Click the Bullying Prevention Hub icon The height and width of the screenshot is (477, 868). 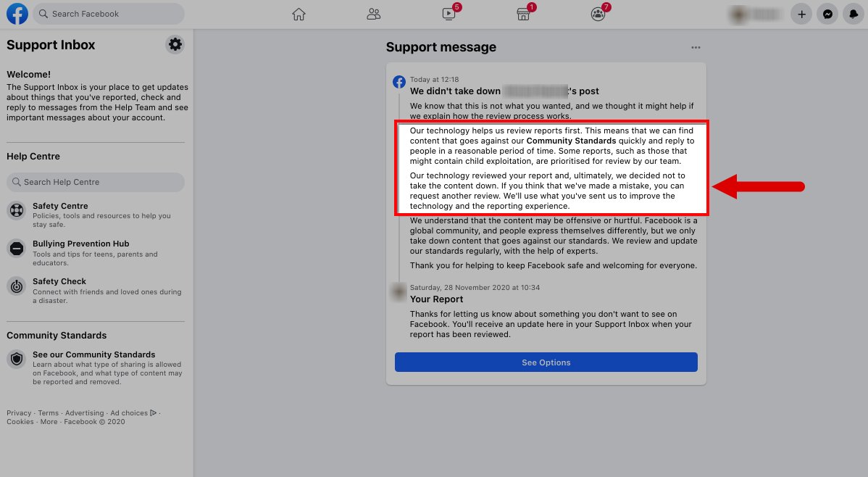click(x=17, y=248)
